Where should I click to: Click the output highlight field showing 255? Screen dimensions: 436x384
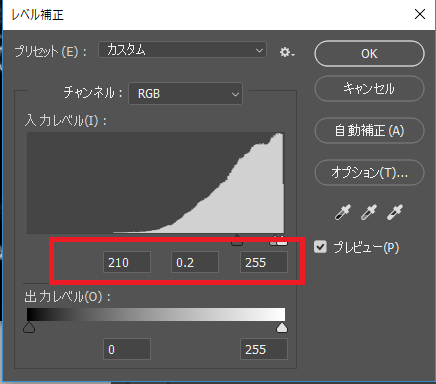click(x=264, y=349)
